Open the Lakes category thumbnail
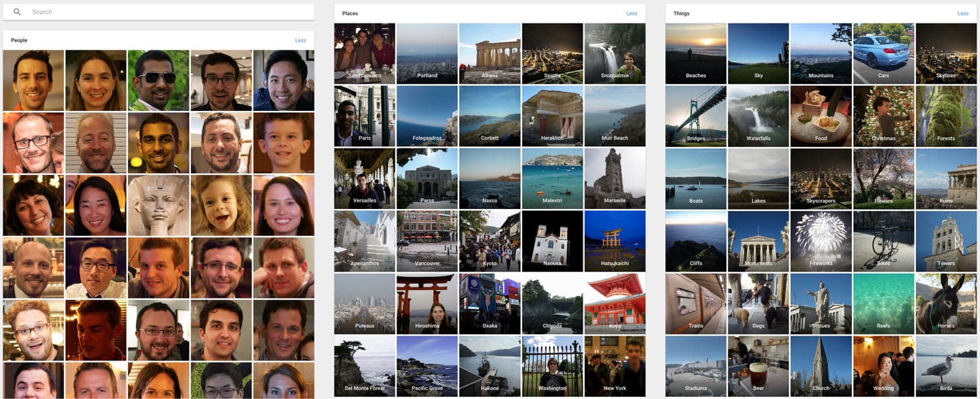Viewport: 980px width, 399px height. pos(759,179)
